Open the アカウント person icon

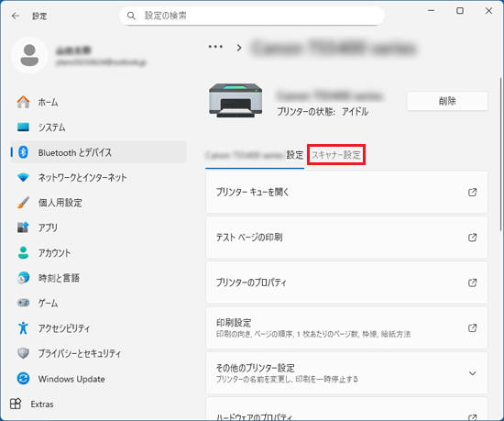tap(23, 253)
